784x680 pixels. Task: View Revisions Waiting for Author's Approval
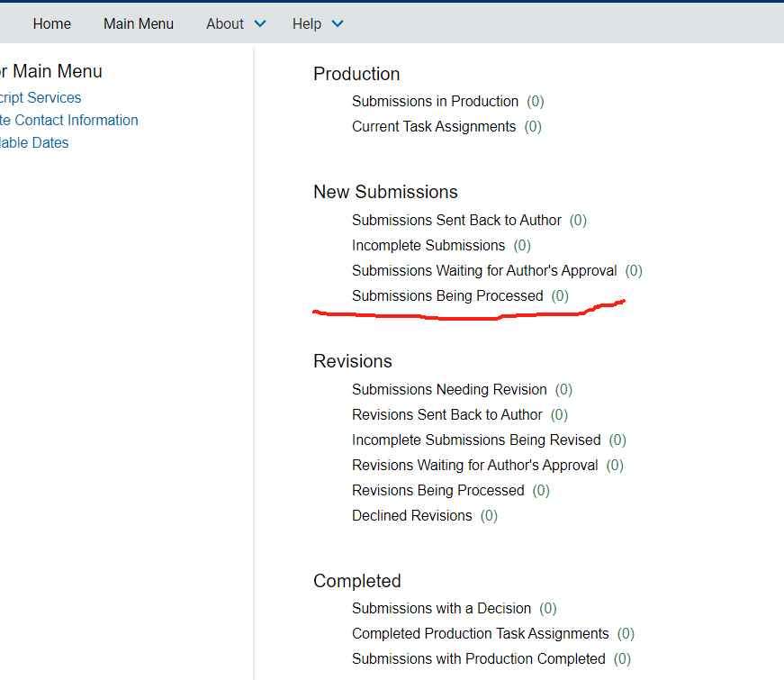click(474, 466)
